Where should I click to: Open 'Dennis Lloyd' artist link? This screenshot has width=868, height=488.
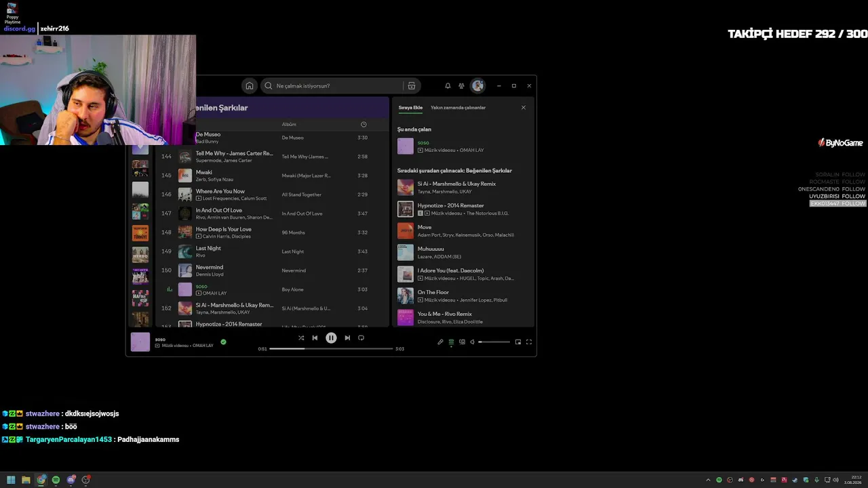(210, 274)
